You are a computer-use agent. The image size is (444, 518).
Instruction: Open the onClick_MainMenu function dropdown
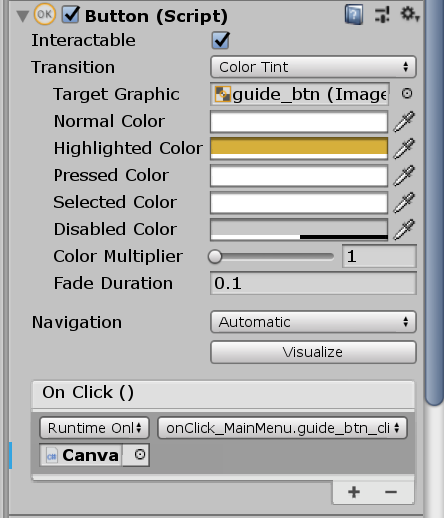coord(282,428)
